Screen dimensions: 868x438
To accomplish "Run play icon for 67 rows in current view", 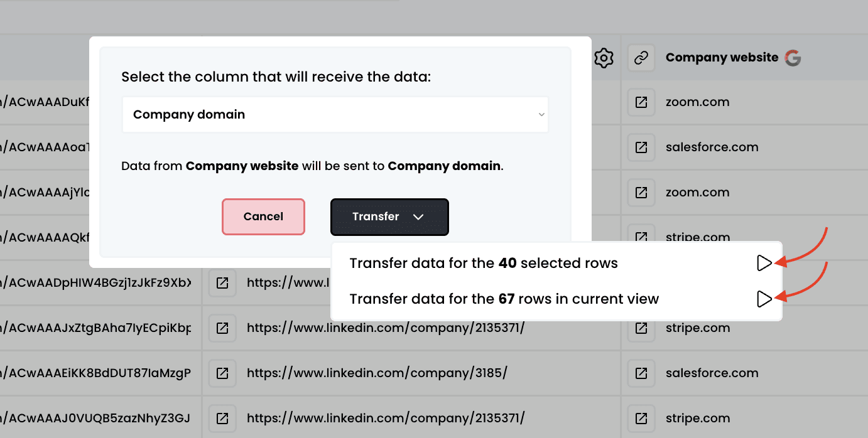I will [764, 299].
